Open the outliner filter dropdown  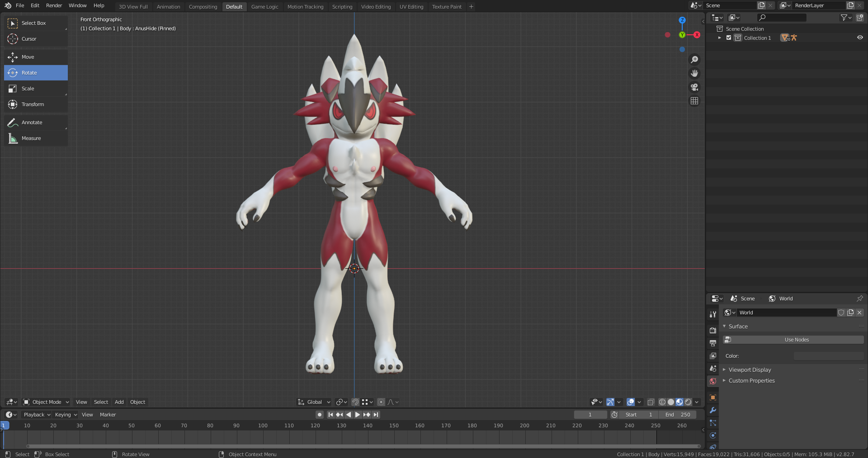[846, 18]
